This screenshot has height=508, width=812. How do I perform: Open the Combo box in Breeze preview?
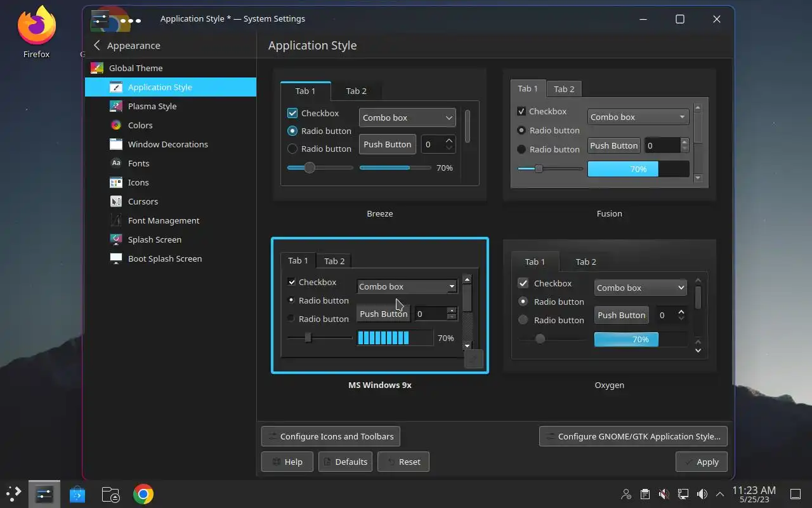click(407, 117)
